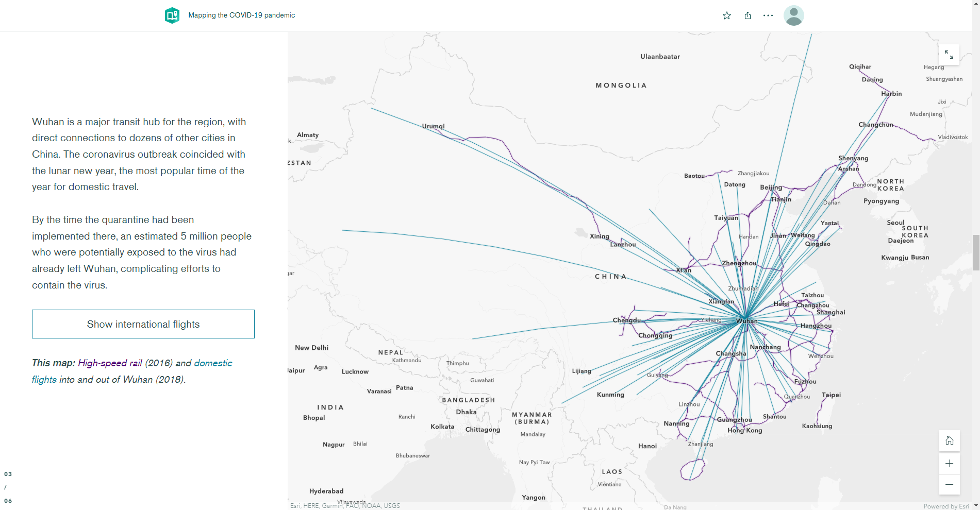Click the Kunming label on the map
The height and width of the screenshot is (510, 980).
pos(610,395)
